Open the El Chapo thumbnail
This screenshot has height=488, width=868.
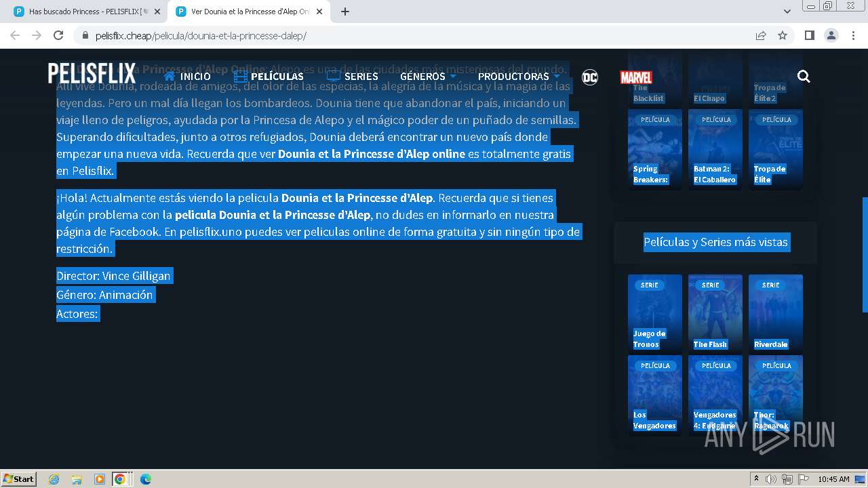click(x=715, y=80)
